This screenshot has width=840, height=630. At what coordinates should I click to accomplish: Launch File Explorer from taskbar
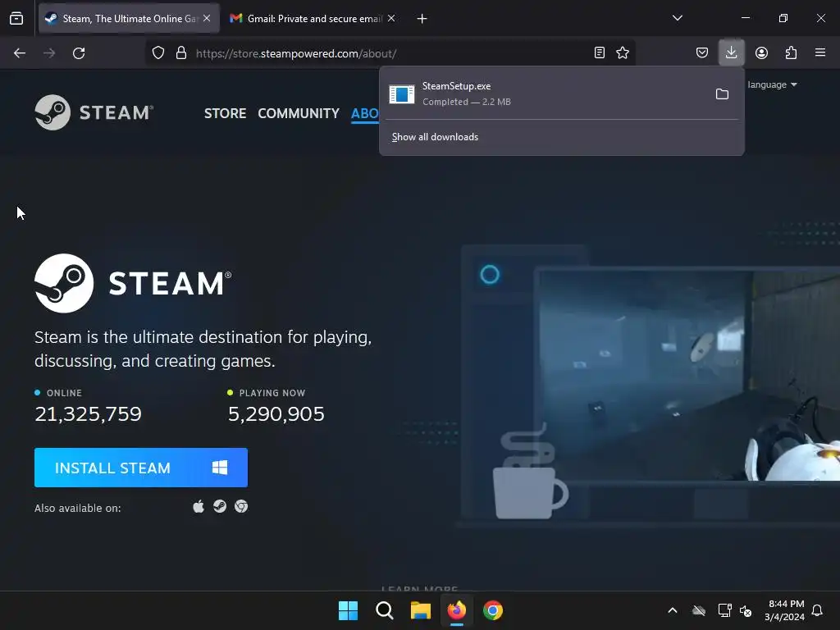[x=421, y=610]
